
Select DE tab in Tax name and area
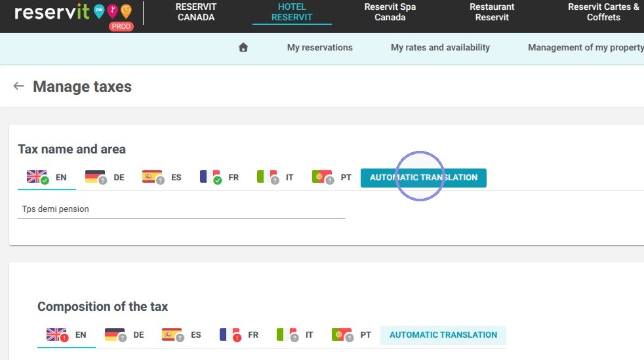[104, 177]
